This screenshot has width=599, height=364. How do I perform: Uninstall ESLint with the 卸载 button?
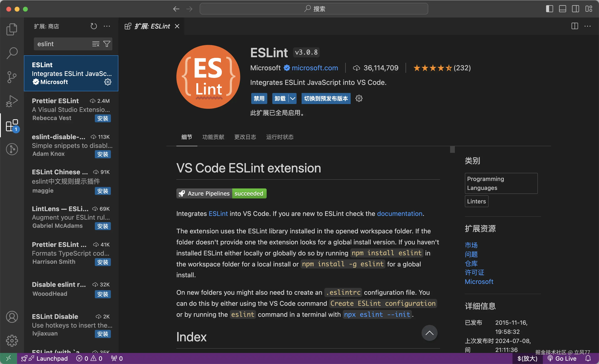pyautogui.click(x=280, y=98)
